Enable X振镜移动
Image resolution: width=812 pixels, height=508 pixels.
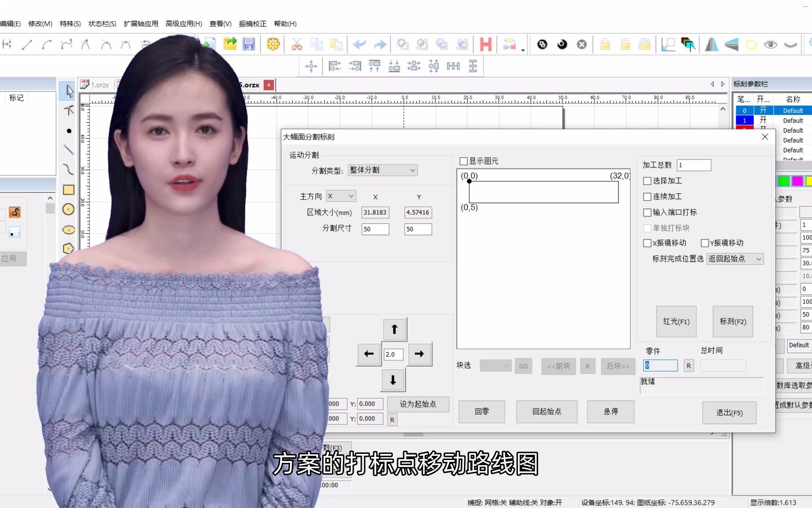pos(647,243)
